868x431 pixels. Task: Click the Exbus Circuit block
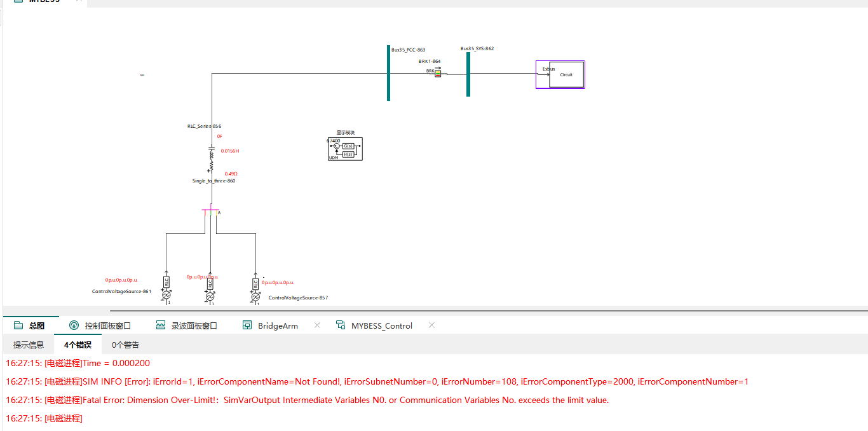[560, 74]
